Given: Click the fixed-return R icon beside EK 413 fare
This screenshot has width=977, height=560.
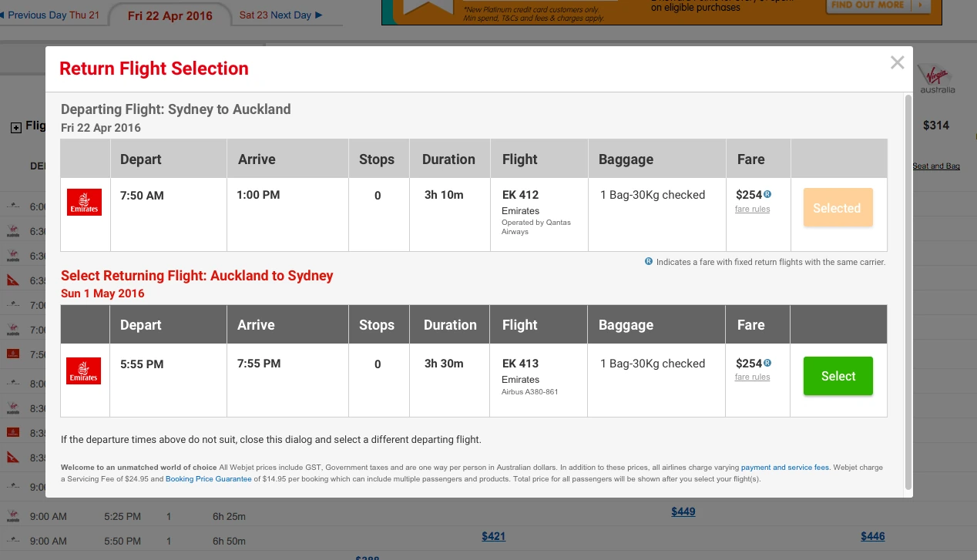Looking at the screenshot, I should click(x=767, y=363).
